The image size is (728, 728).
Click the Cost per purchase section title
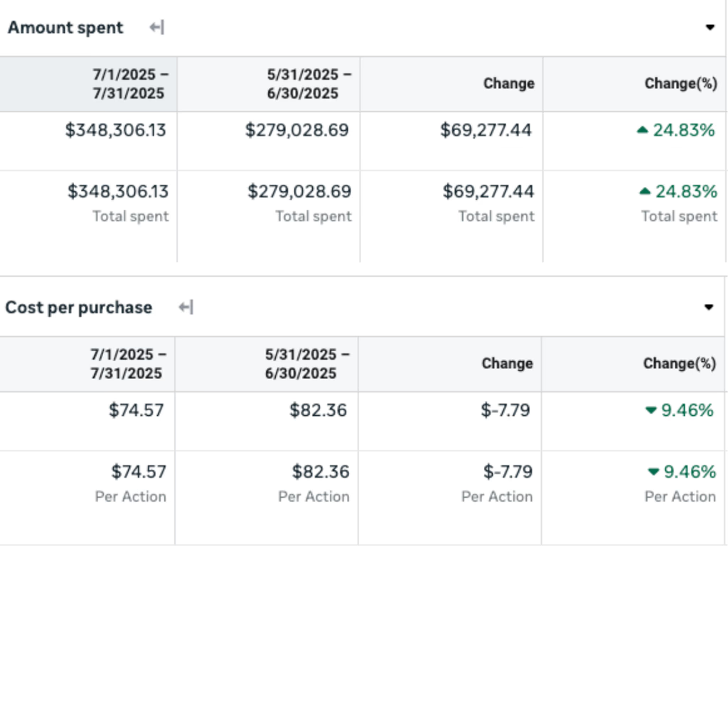[x=79, y=307]
